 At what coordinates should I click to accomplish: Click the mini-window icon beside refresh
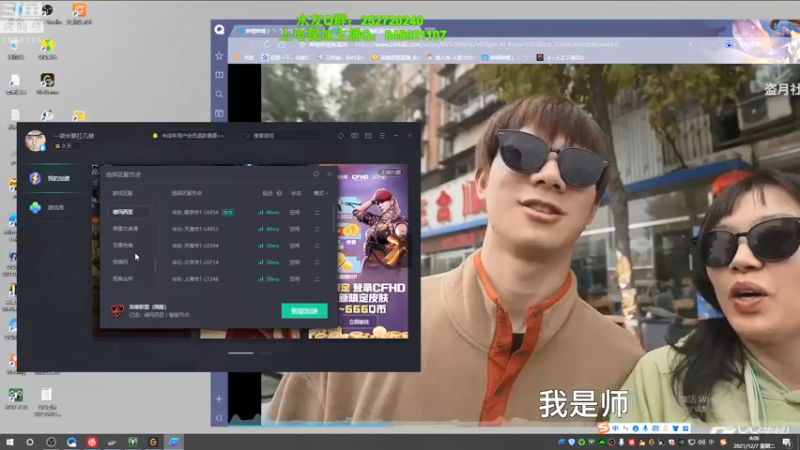click(x=355, y=136)
